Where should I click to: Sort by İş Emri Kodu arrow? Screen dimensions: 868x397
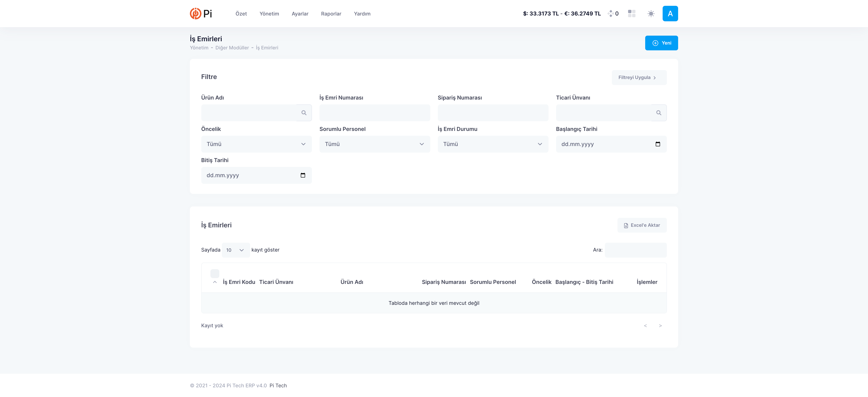[215, 282]
